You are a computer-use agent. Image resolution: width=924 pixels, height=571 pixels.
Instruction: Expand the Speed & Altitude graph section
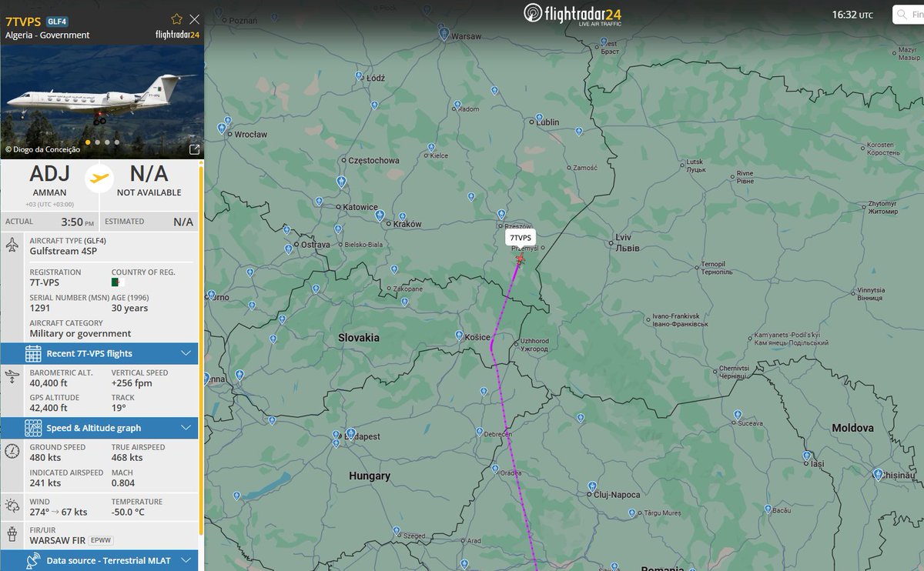pyautogui.click(x=99, y=428)
